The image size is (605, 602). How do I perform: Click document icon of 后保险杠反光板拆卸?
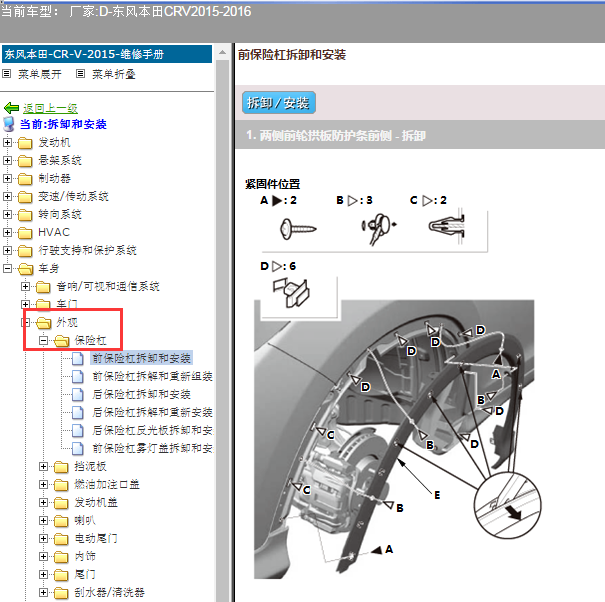pyautogui.click(x=78, y=430)
